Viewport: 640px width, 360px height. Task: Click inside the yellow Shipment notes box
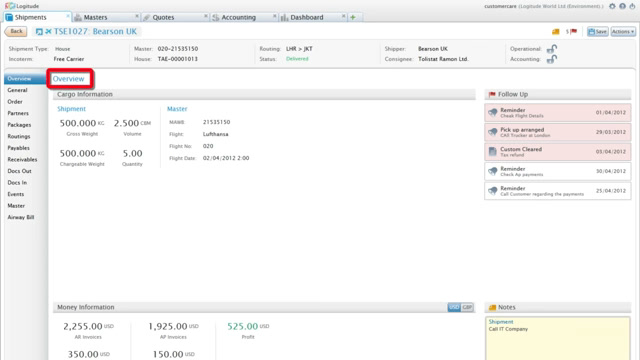(x=558, y=338)
